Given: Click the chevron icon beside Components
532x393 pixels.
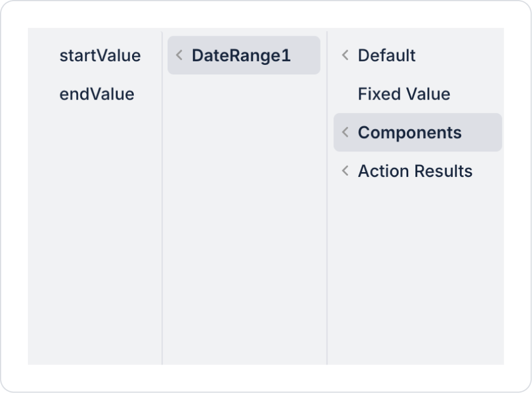Looking at the screenshot, I should point(345,132).
